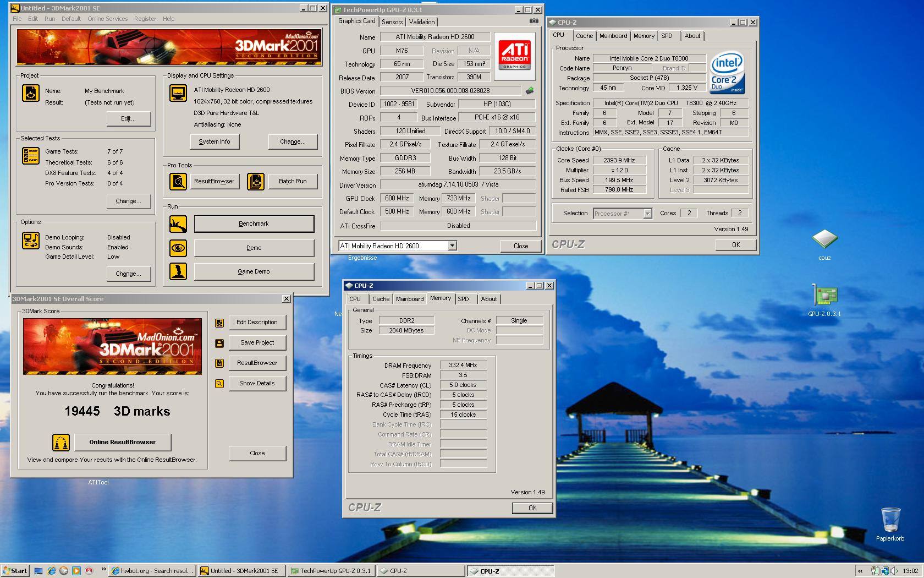924x578 pixels.
Task: Click Close button in the Overall Score dialog
Action: coord(257,453)
